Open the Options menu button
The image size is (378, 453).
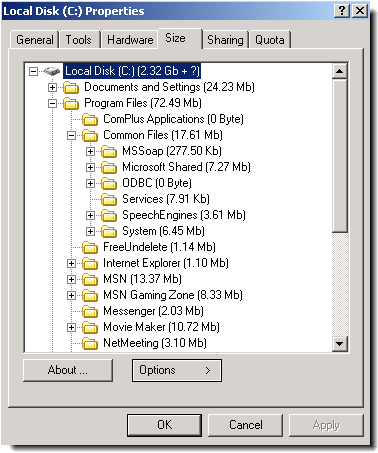[x=177, y=370]
